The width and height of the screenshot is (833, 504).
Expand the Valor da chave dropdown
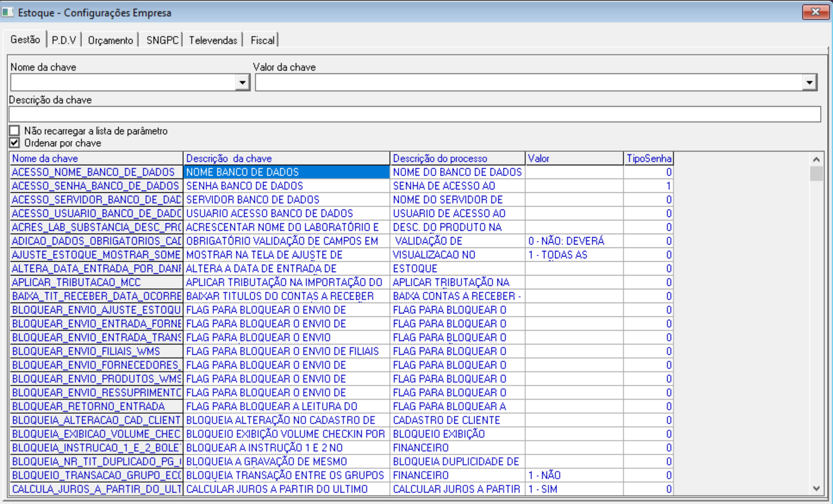(809, 83)
